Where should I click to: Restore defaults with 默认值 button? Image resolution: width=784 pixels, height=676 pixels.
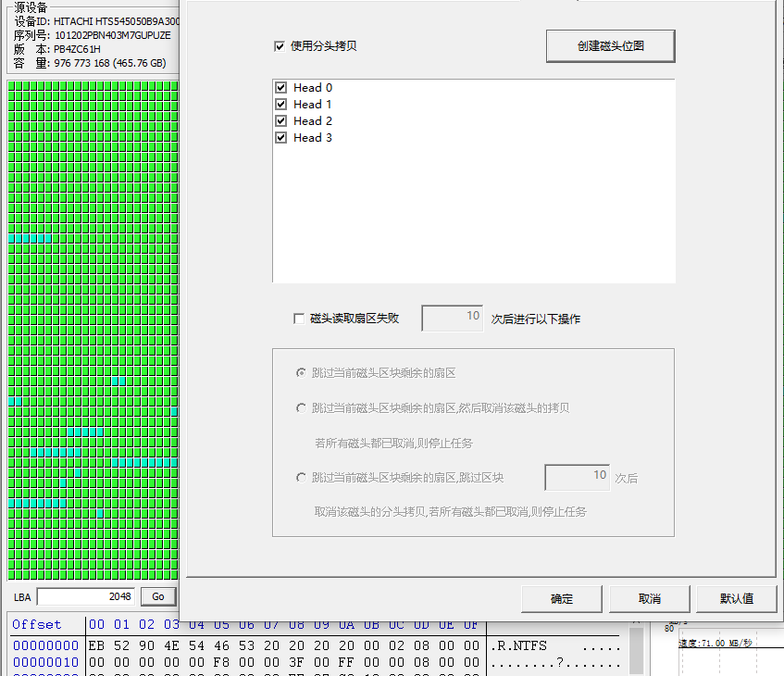pyautogui.click(x=737, y=599)
